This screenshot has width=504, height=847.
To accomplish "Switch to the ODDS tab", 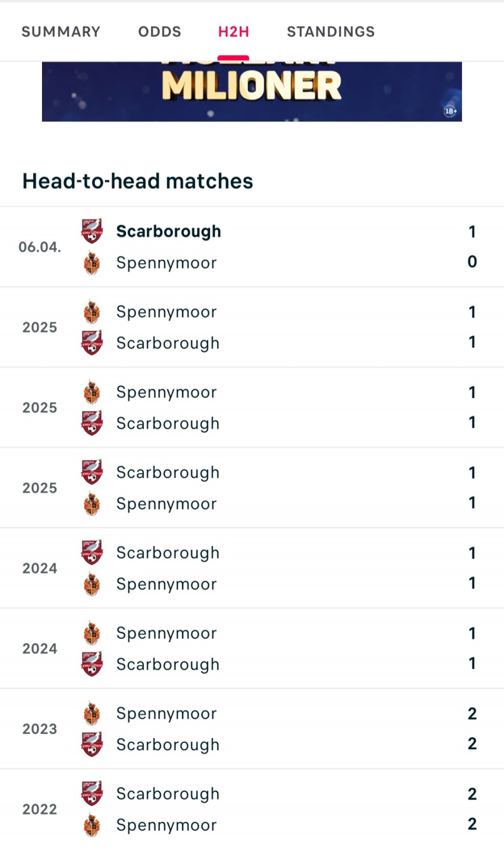I will pyautogui.click(x=160, y=32).
